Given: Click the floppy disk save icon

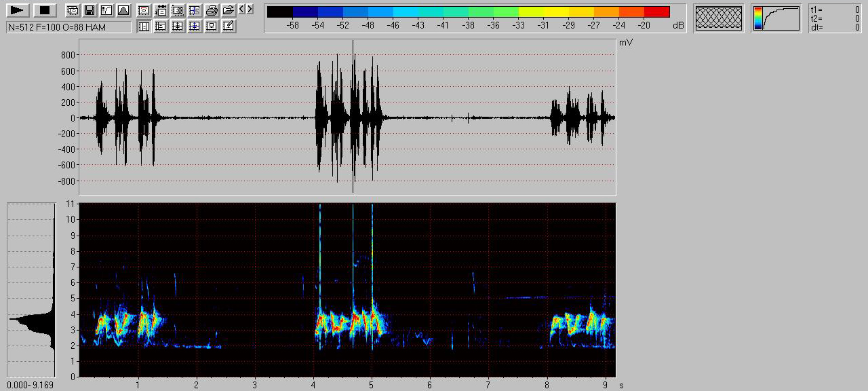Looking at the screenshot, I should pyautogui.click(x=89, y=10).
